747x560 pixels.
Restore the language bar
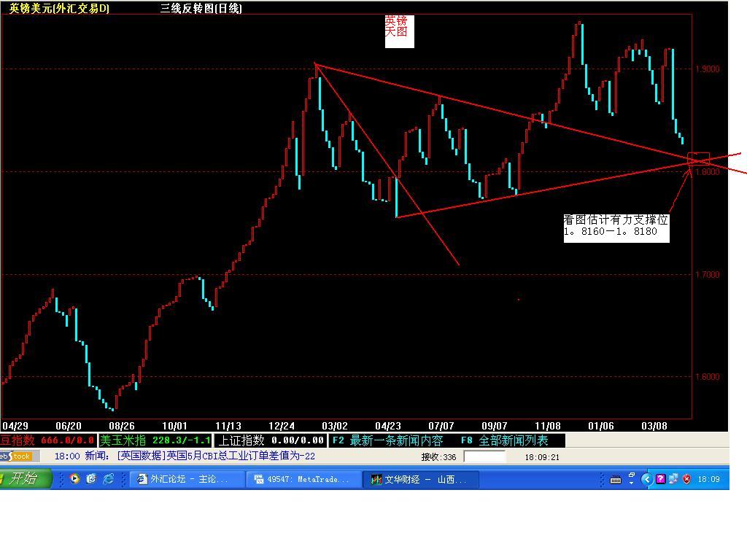click(x=632, y=475)
